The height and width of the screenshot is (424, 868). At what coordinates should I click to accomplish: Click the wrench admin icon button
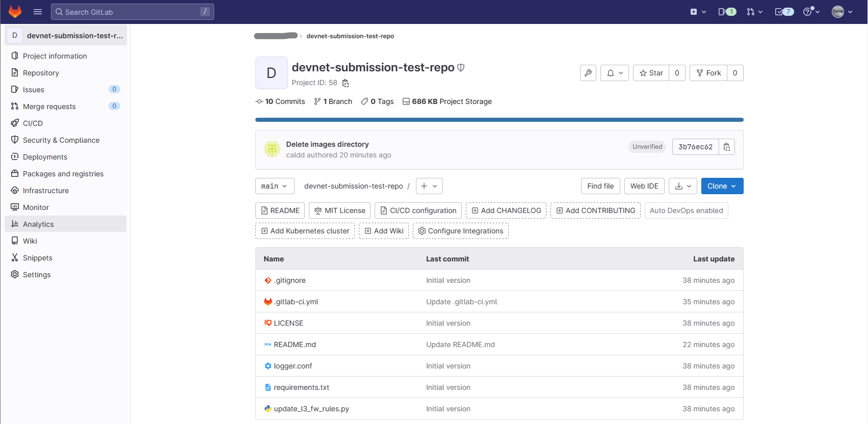click(x=588, y=73)
